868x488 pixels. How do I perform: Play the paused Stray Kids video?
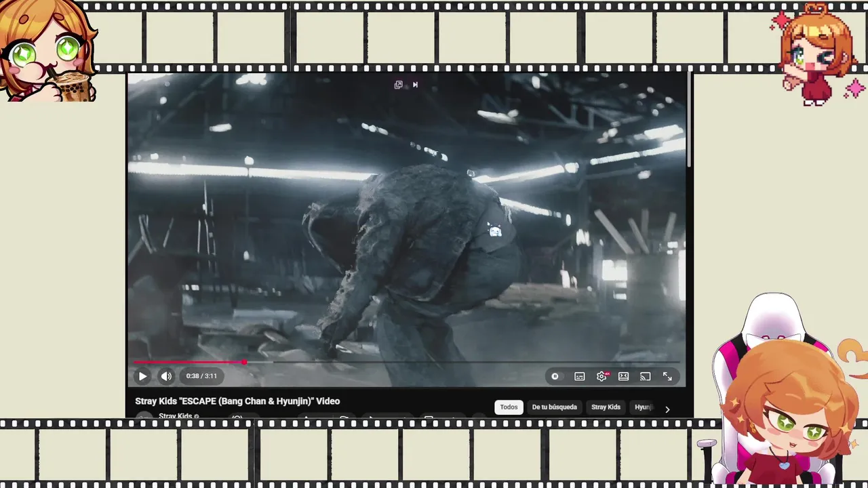[142, 376]
